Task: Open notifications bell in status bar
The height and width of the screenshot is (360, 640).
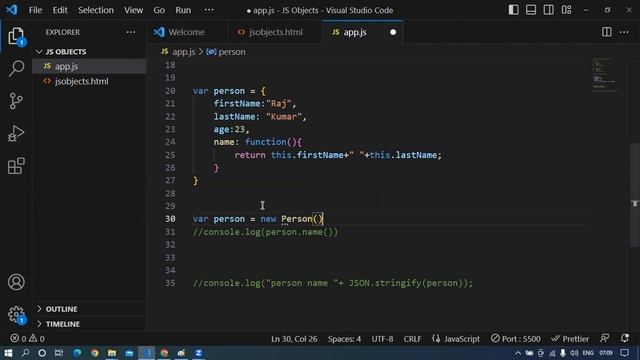Action: point(624,338)
